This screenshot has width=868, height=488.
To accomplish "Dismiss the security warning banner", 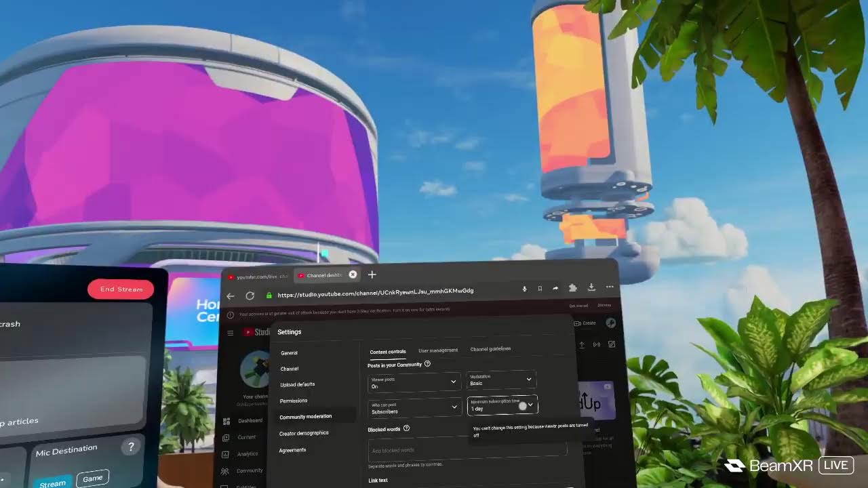I will coord(604,305).
